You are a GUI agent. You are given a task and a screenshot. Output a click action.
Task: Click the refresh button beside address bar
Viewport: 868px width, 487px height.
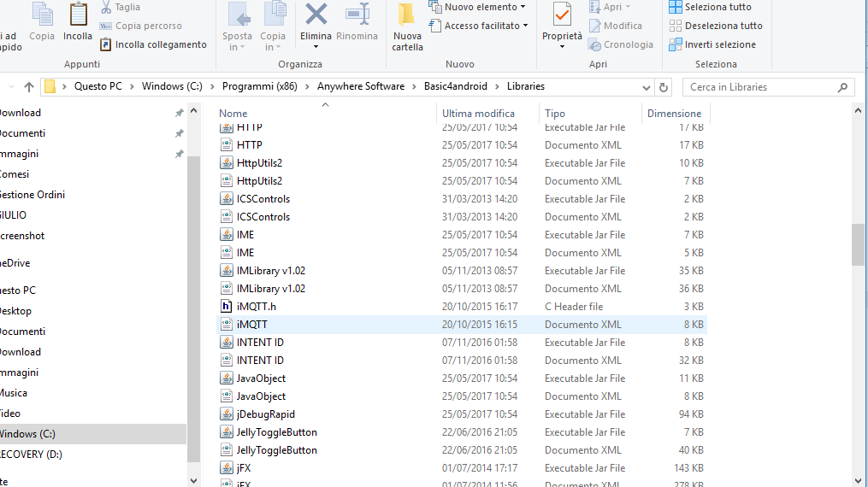[663, 87]
